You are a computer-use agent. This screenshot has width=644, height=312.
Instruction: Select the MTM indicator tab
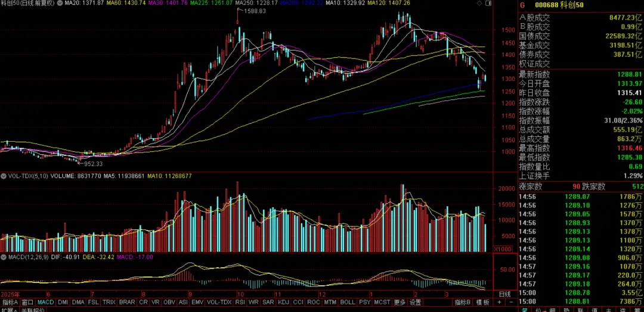pos(330,302)
